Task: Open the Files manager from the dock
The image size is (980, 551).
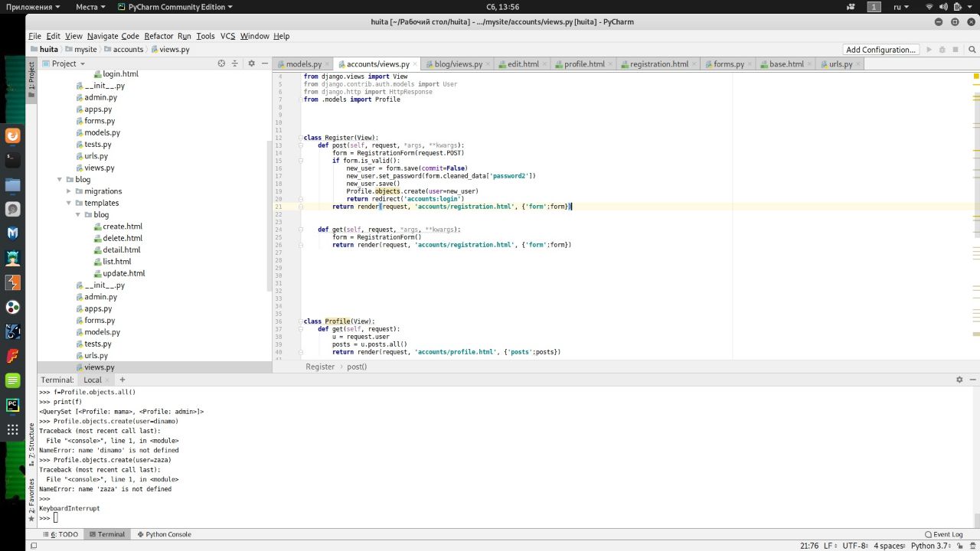Action: click(x=12, y=184)
